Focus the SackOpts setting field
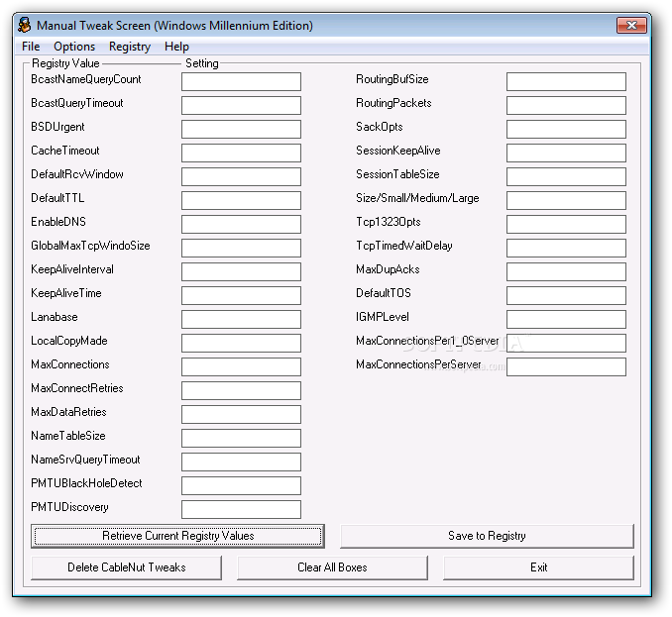This screenshot has height=617, width=672. point(566,129)
